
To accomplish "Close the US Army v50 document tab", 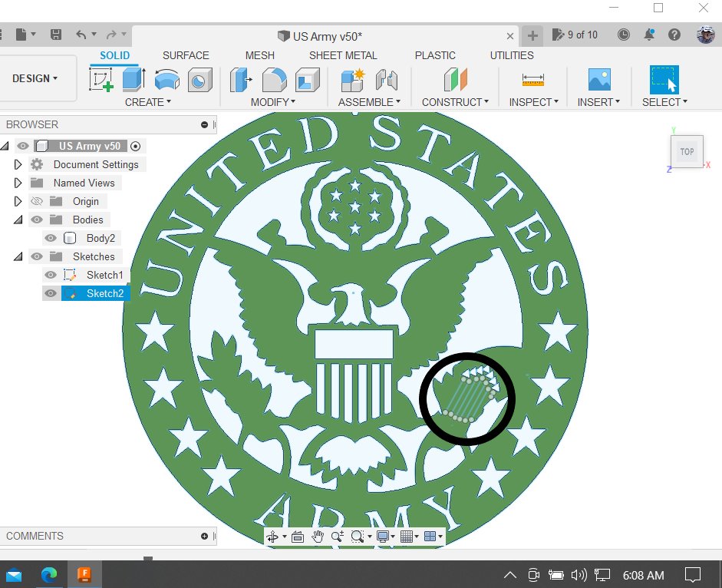I will [x=509, y=36].
